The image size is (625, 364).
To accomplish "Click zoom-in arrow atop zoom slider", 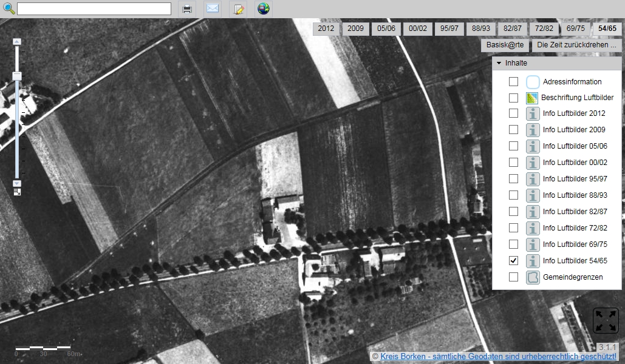I will coord(17,41).
